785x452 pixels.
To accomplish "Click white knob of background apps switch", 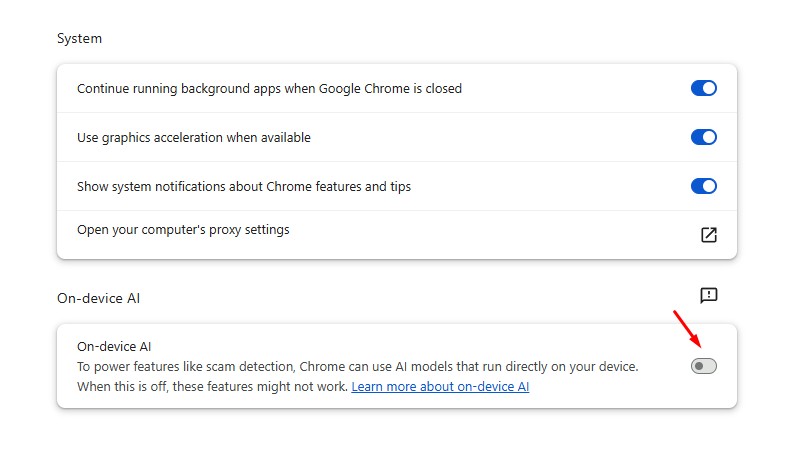I will click(709, 88).
